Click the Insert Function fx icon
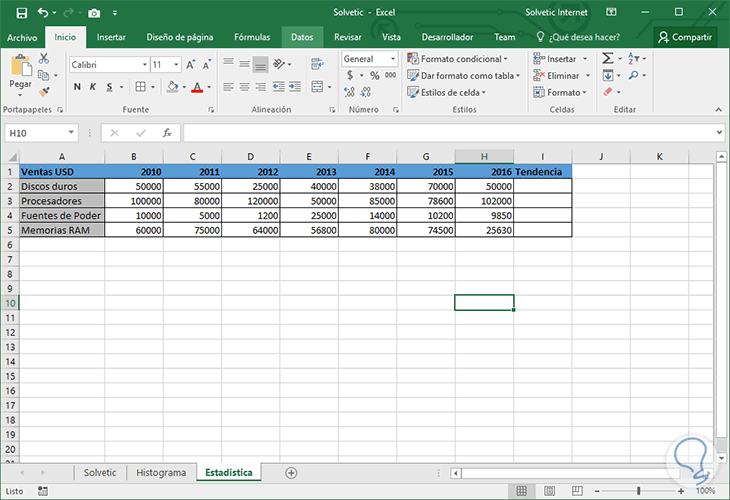Screen dimensions: 730x500 click(x=167, y=132)
